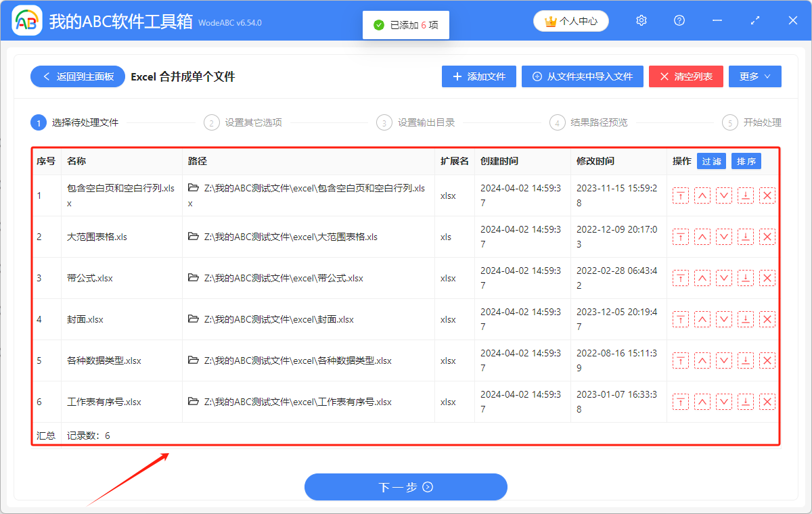Remove 工作表有序号.xlsx from the list

(x=767, y=400)
